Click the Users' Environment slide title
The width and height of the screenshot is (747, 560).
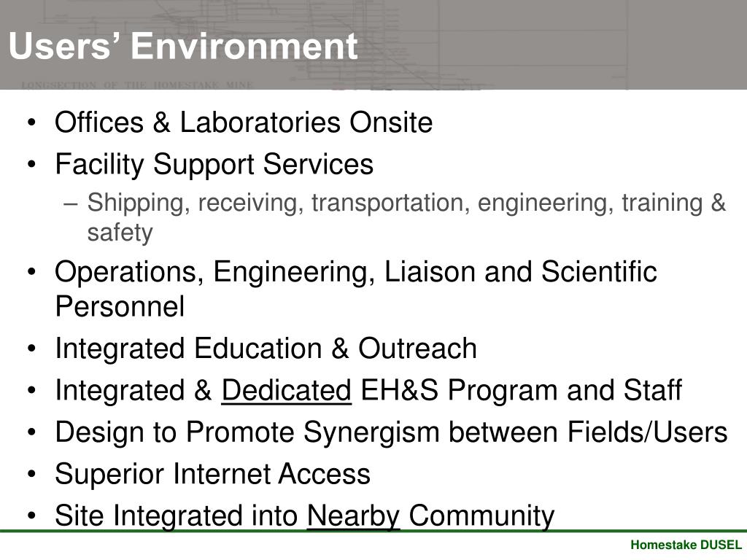[183, 46]
